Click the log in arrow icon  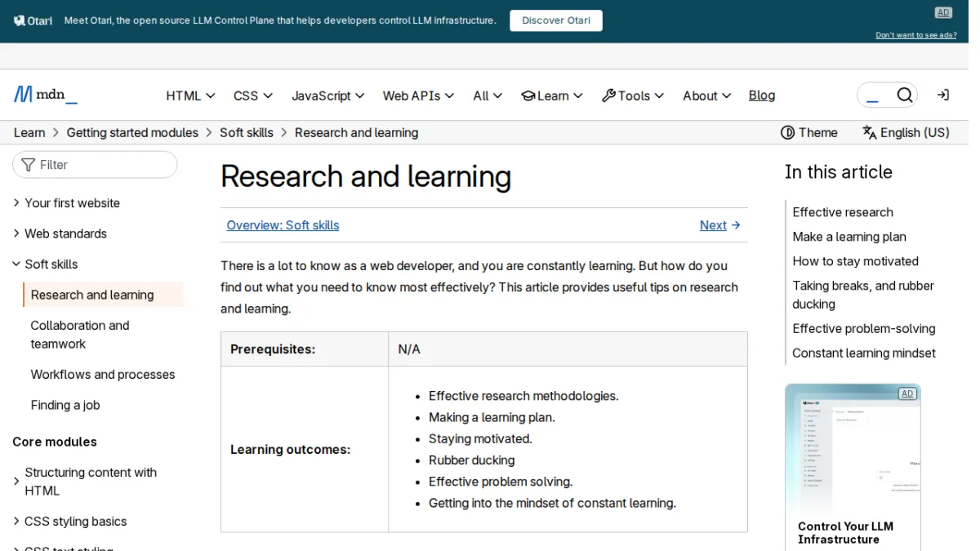(x=942, y=96)
